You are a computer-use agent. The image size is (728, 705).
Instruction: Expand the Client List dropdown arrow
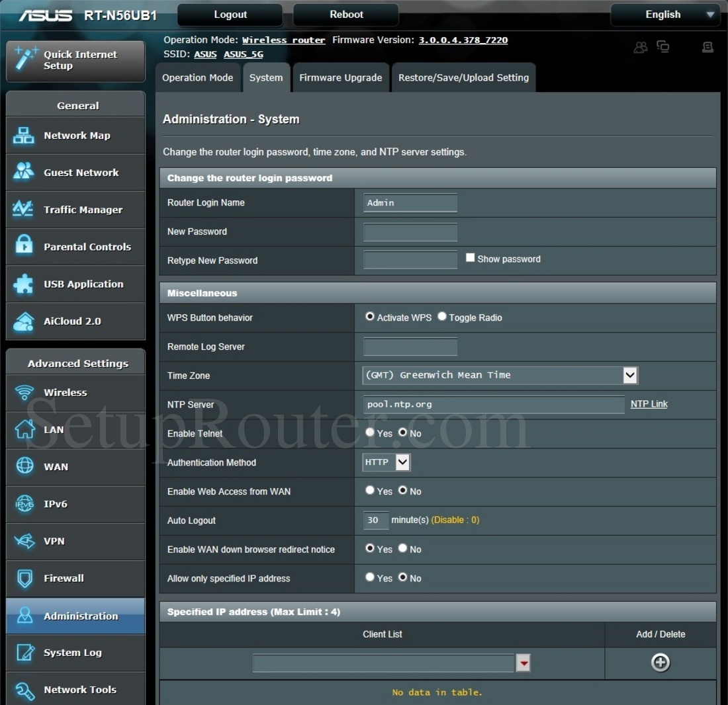(x=523, y=663)
